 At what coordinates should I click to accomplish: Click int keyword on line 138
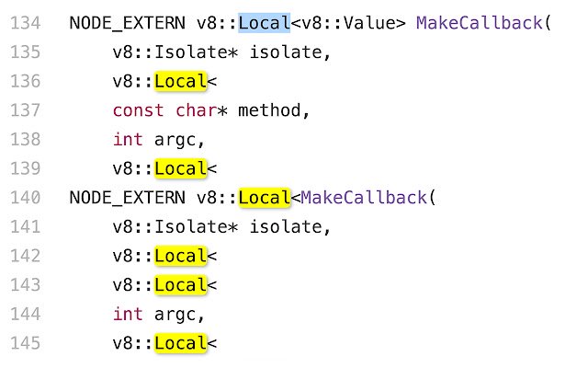[x=128, y=139]
